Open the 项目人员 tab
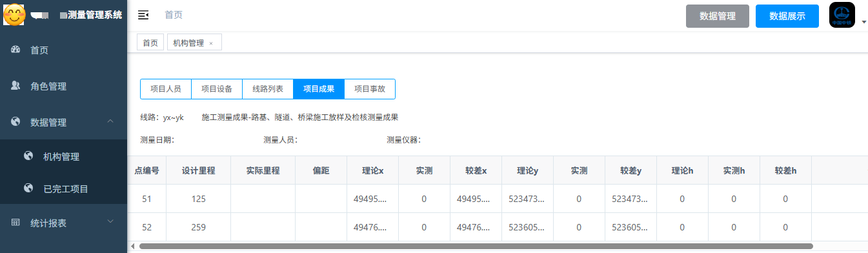The image size is (868, 253). point(166,89)
